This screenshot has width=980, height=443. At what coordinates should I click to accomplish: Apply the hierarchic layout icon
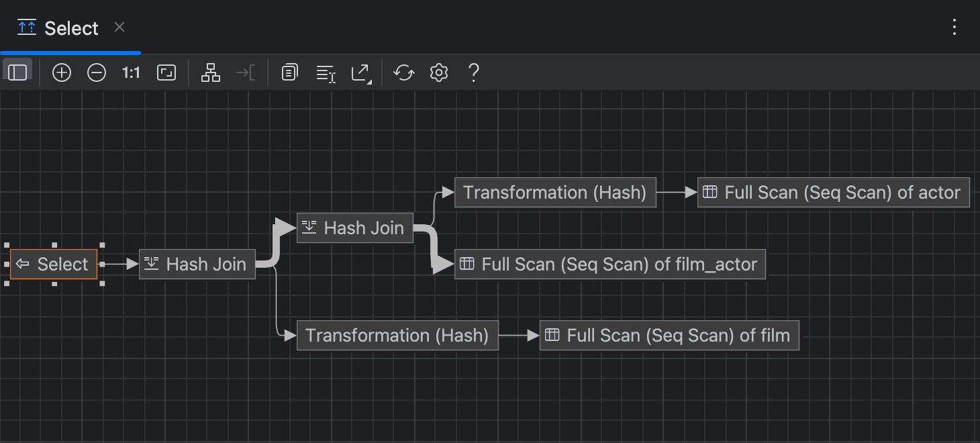[210, 72]
